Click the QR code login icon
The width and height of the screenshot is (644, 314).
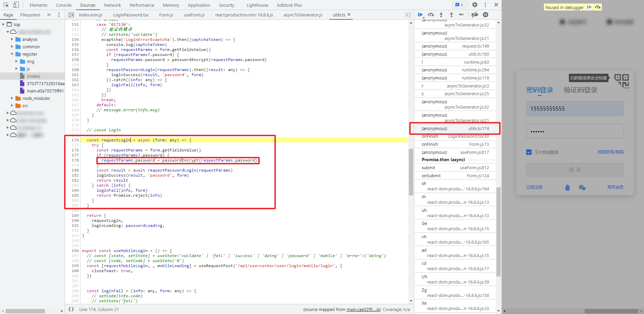pyautogui.click(x=622, y=81)
